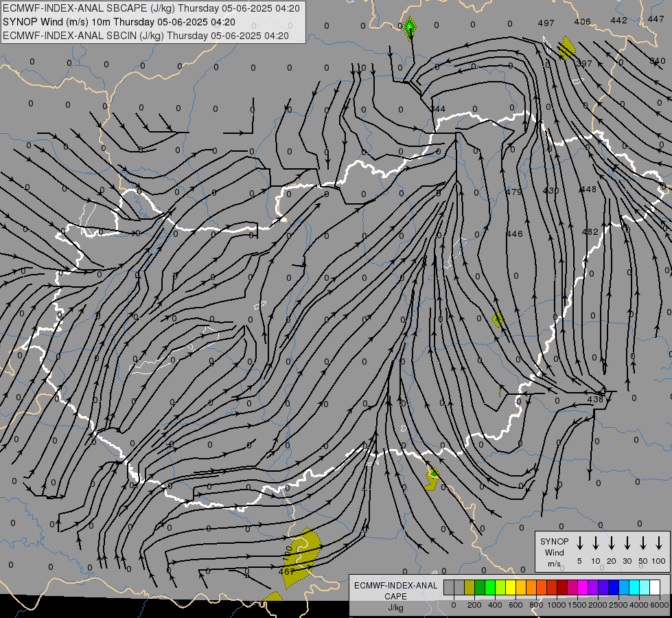Click the 10 m/s wind arrow in legend
This screenshot has width=672, height=618.
(596, 543)
